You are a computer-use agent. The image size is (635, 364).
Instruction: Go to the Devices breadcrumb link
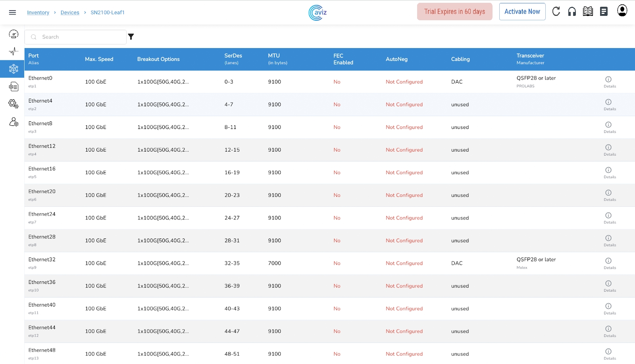pos(70,13)
